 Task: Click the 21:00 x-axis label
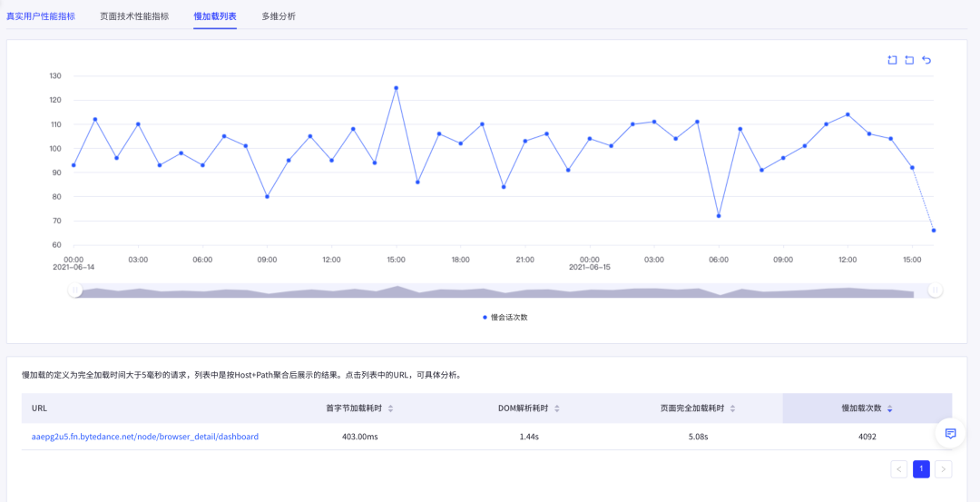tap(525, 259)
